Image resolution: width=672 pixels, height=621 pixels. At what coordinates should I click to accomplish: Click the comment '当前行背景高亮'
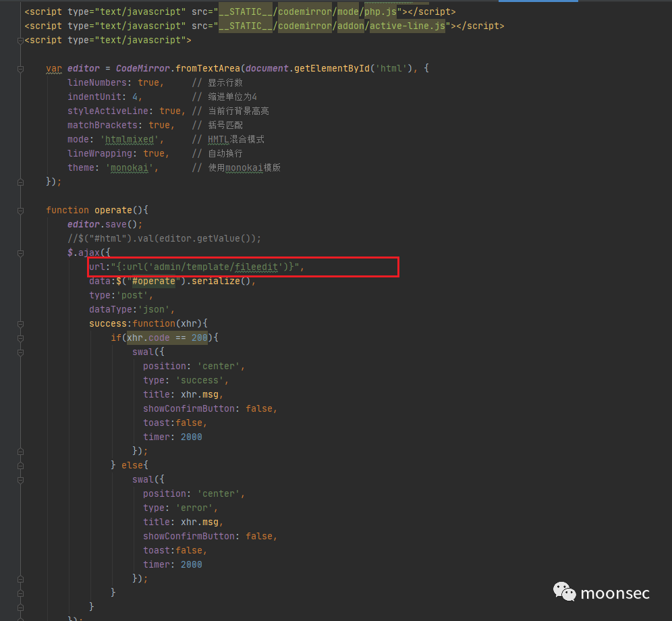pos(239,111)
